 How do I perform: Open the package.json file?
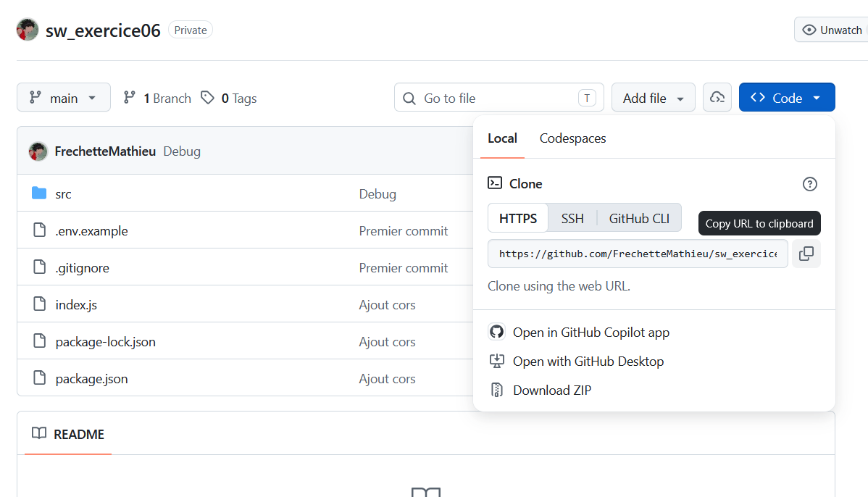(x=91, y=379)
